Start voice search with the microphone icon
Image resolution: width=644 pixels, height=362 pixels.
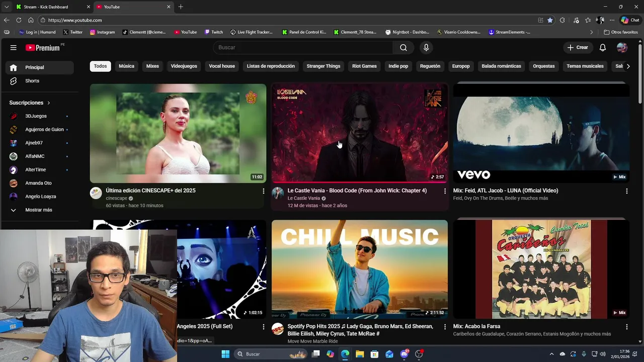[426, 47]
